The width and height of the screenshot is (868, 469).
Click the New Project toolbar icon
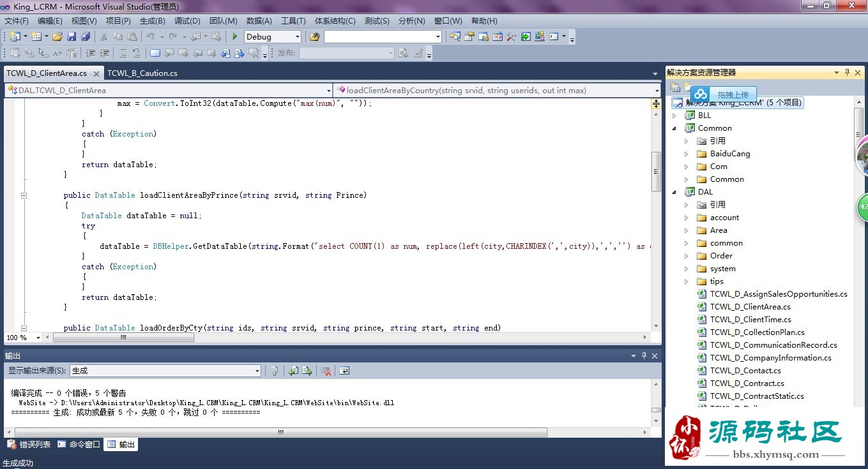coord(15,36)
